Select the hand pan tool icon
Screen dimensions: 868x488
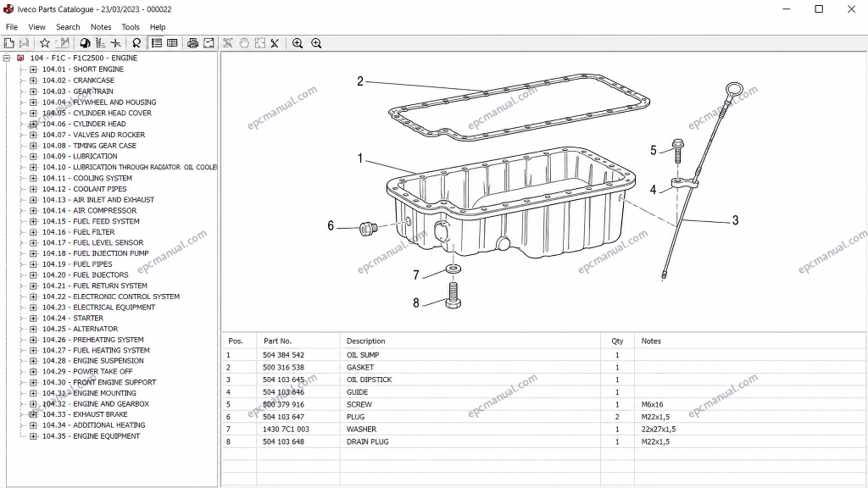pyautogui.click(x=244, y=43)
